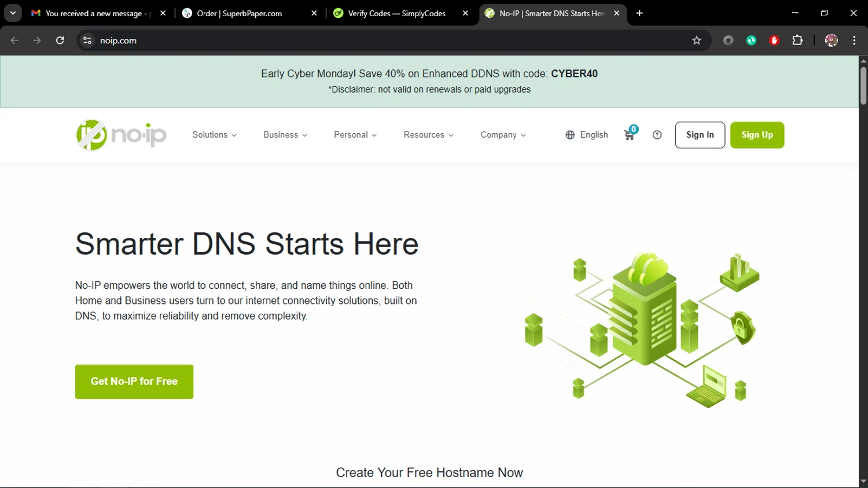
Task: Click the page vertical scrollbar thumb
Action: 863,86
